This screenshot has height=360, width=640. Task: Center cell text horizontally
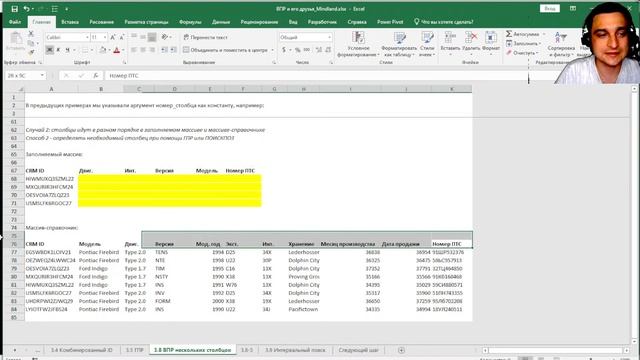(x=143, y=50)
